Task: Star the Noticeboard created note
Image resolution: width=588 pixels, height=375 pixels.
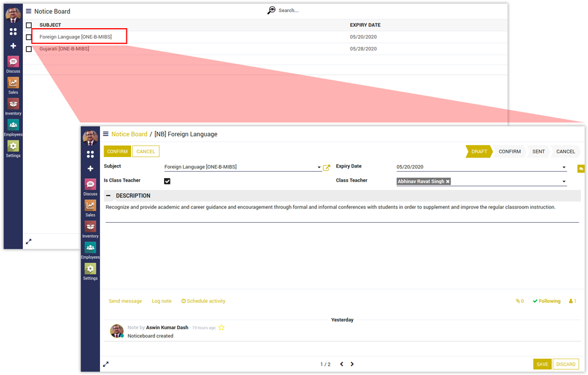Action: [222, 327]
